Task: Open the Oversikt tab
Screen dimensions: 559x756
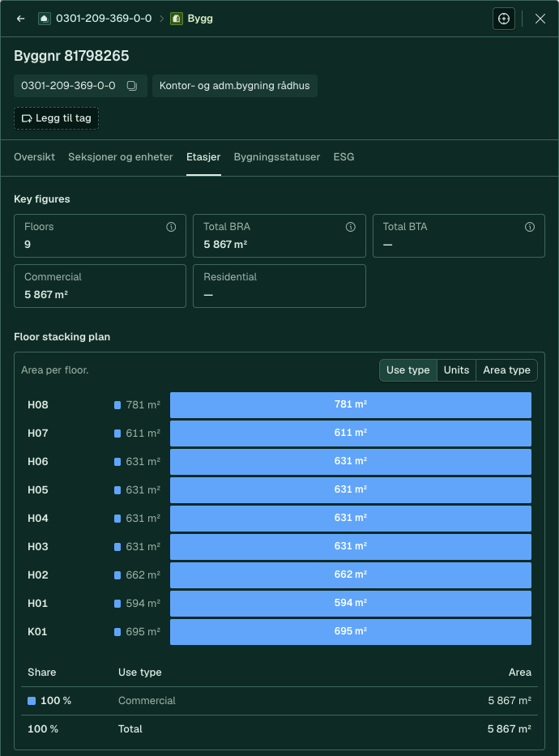Action: [34, 157]
